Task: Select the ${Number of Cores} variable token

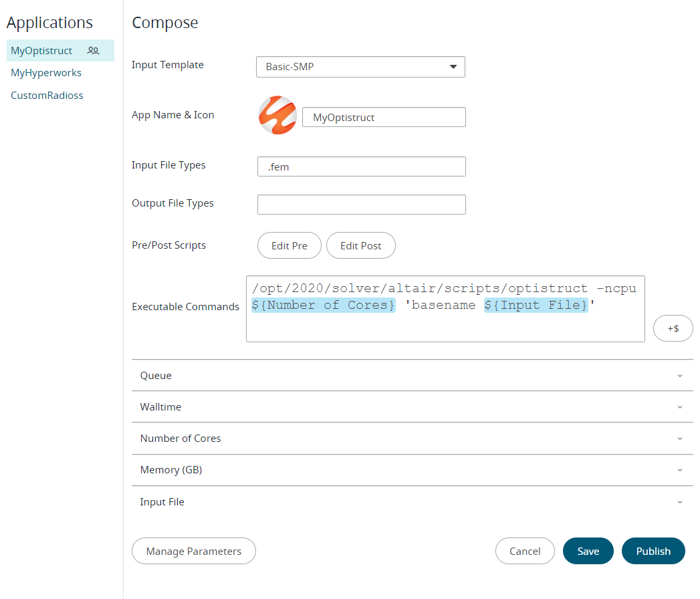Action: click(323, 306)
